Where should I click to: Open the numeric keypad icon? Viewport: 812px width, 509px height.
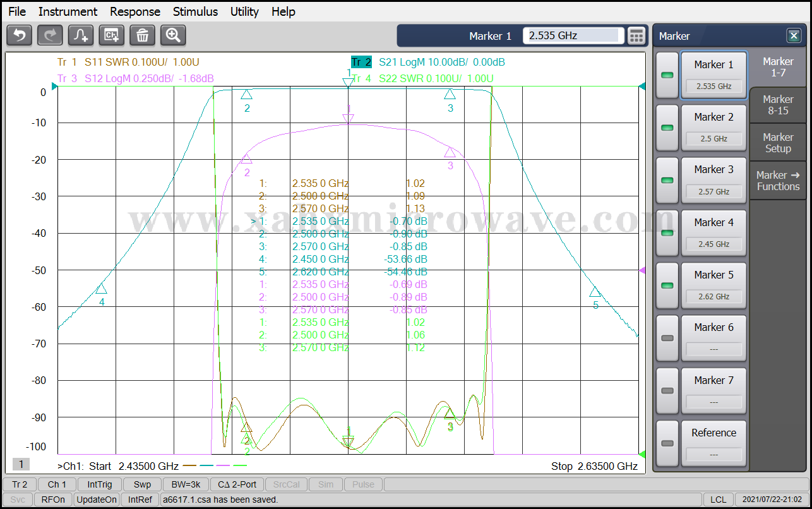[x=636, y=36]
